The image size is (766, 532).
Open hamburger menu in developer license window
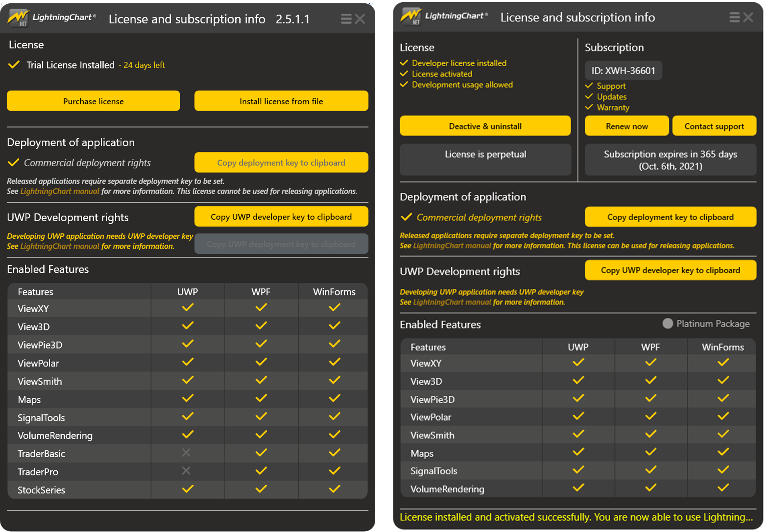735,17
